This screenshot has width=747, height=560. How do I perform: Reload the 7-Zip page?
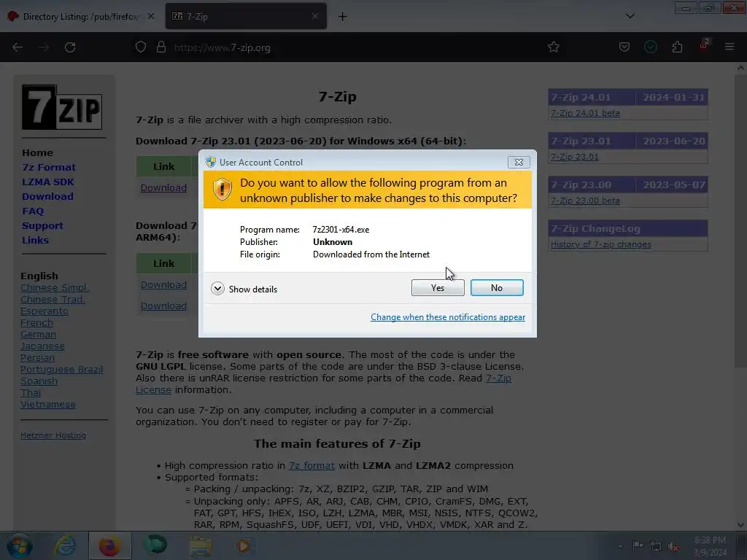[70, 47]
